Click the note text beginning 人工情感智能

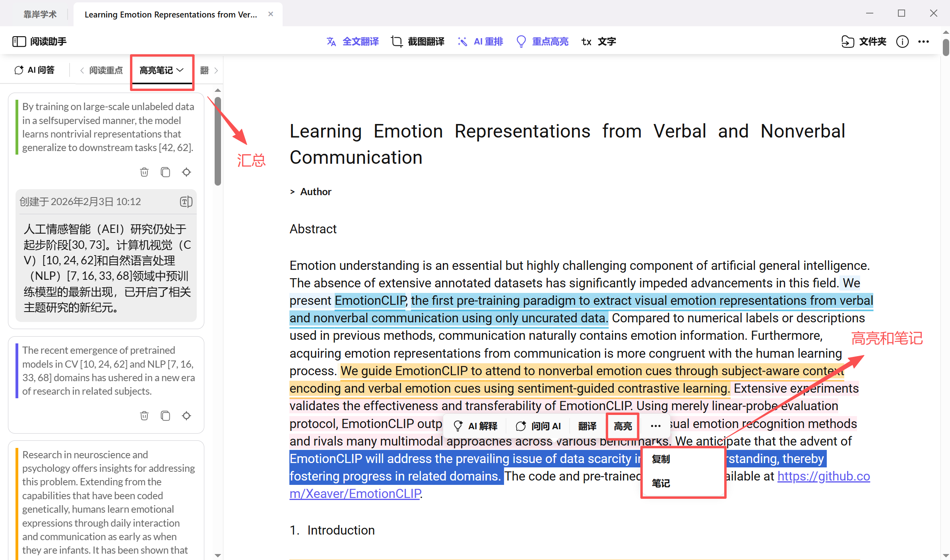coord(107,268)
